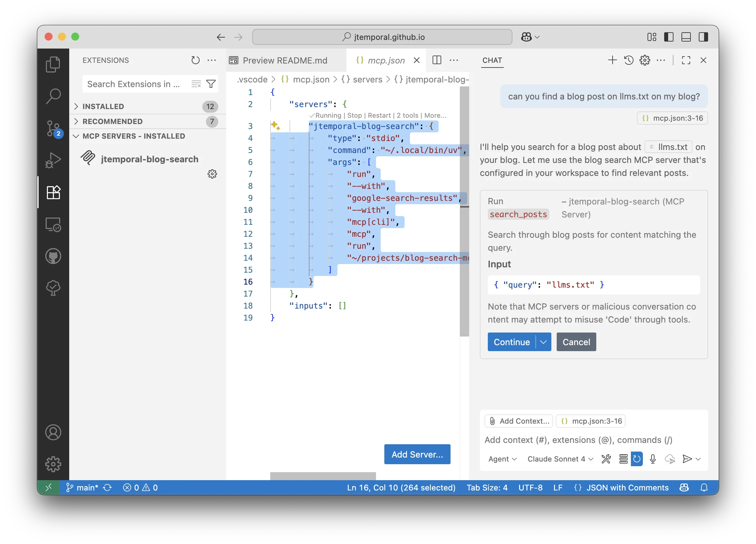Open the tools configuration wrench icon in chat
This screenshot has height=544, width=756.
pos(606,459)
